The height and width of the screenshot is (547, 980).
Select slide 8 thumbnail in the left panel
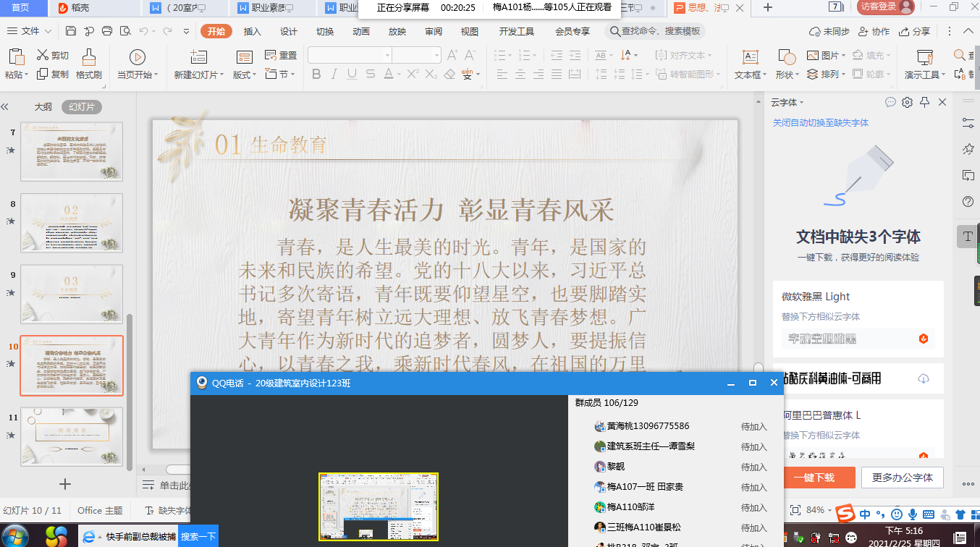point(72,222)
